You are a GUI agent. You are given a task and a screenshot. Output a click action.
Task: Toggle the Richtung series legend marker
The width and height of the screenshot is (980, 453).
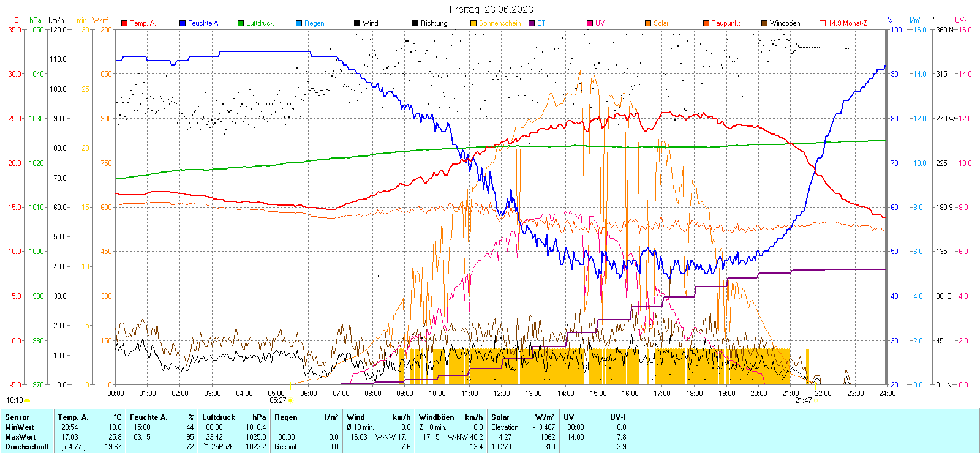[x=415, y=23]
